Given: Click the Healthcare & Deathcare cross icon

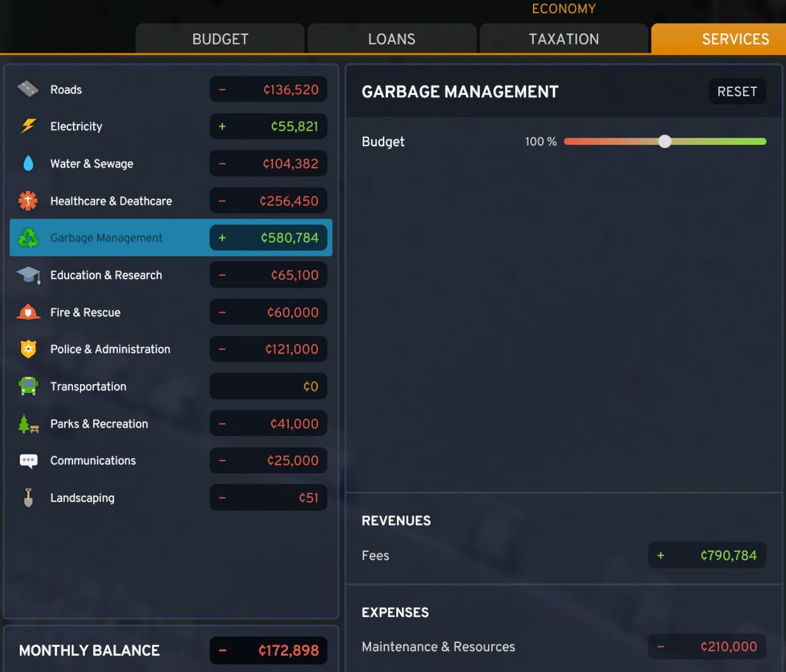Looking at the screenshot, I should [28, 200].
